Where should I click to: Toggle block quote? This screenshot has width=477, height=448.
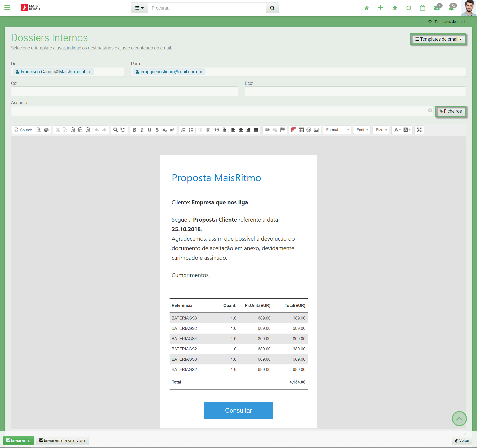click(217, 130)
